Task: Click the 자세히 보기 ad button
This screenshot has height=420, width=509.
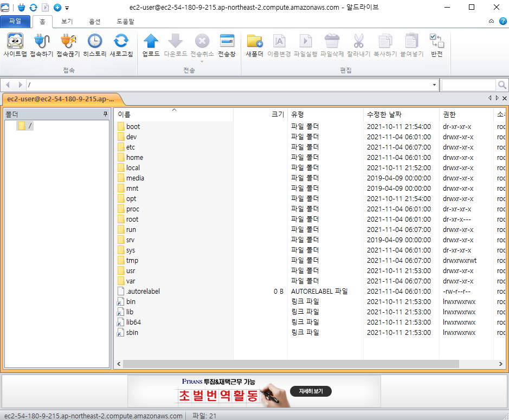Action: point(311,391)
